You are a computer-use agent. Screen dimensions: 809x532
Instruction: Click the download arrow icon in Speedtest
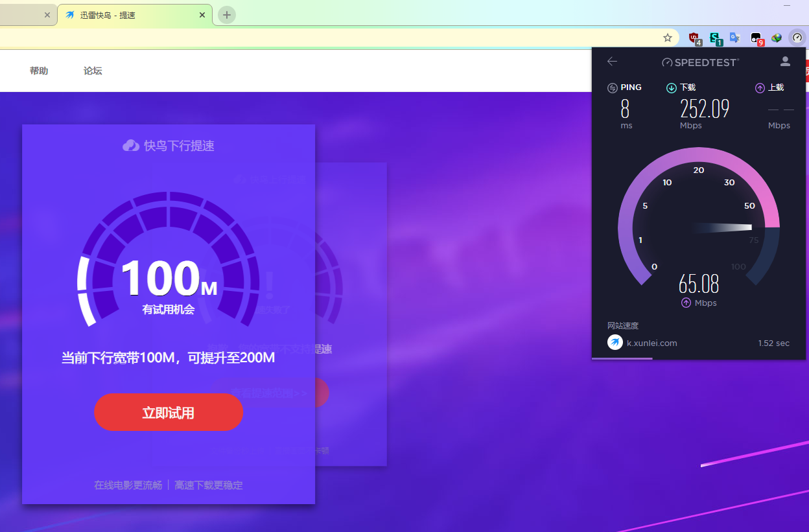672,88
